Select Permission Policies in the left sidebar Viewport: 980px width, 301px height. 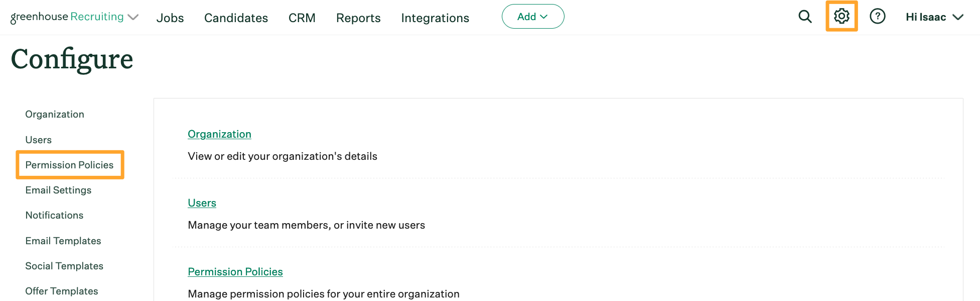tap(69, 165)
